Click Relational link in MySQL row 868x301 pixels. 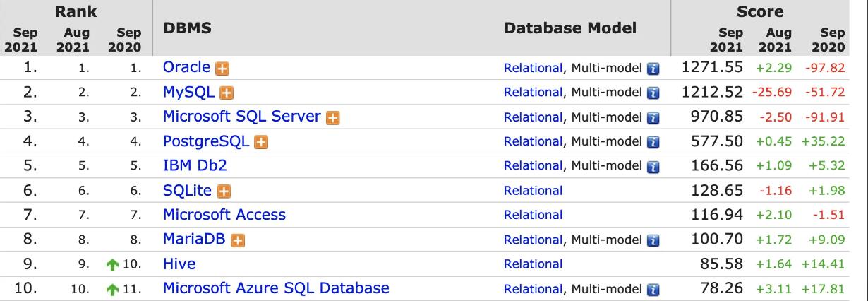coord(533,93)
